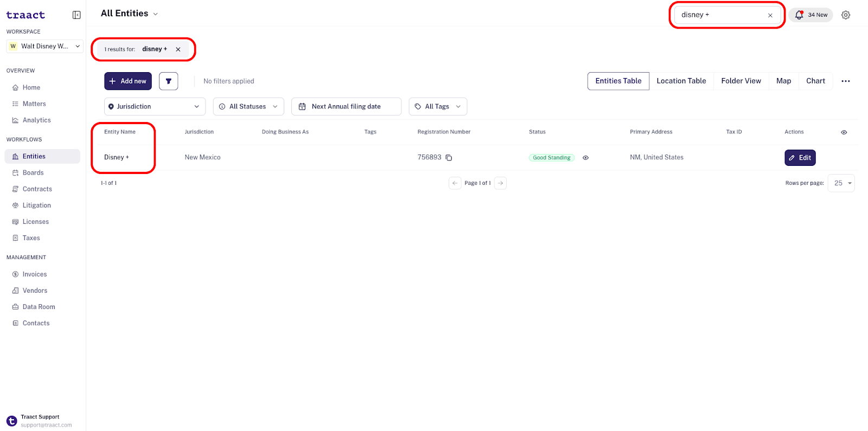
Task: Open the All Tags dropdown
Action: (438, 107)
